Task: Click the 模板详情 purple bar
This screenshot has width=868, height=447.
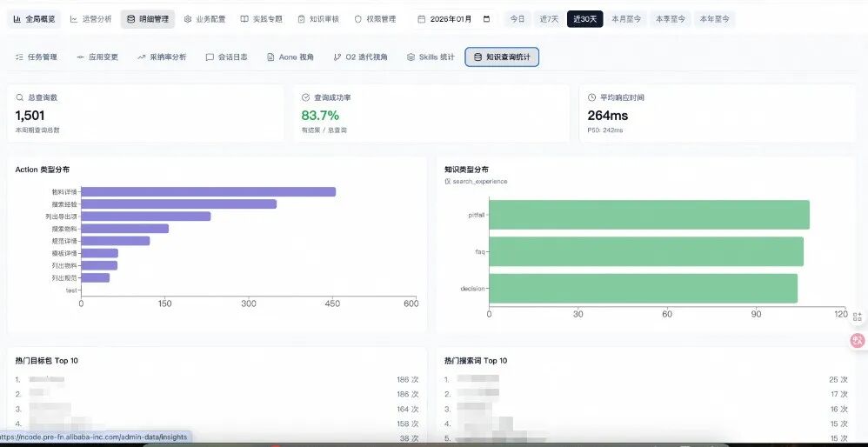Action: (100, 253)
